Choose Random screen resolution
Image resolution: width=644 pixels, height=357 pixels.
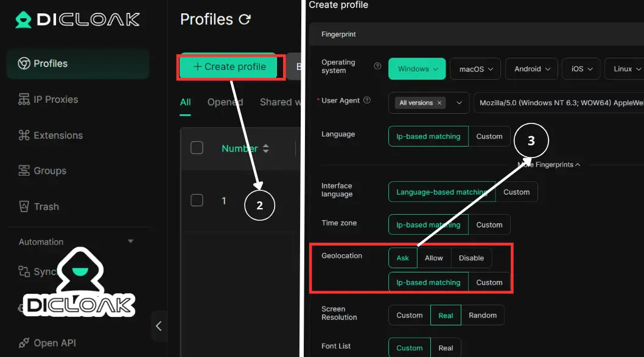point(482,315)
